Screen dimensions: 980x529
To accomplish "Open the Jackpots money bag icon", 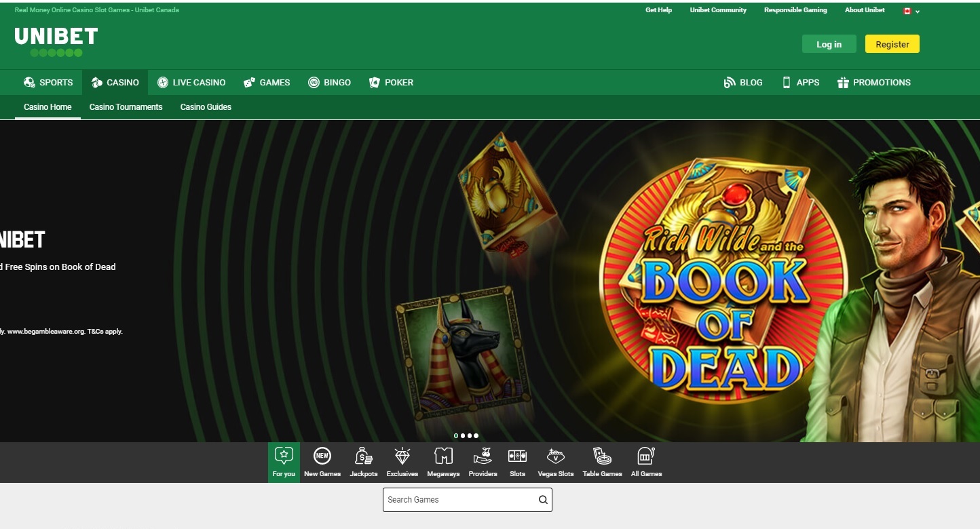I will (364, 456).
